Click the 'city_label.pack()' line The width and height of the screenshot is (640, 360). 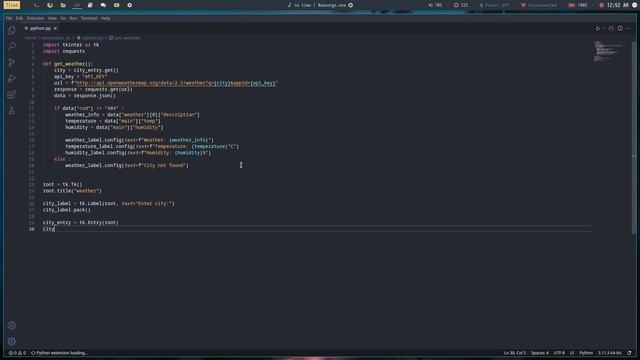click(x=67, y=210)
